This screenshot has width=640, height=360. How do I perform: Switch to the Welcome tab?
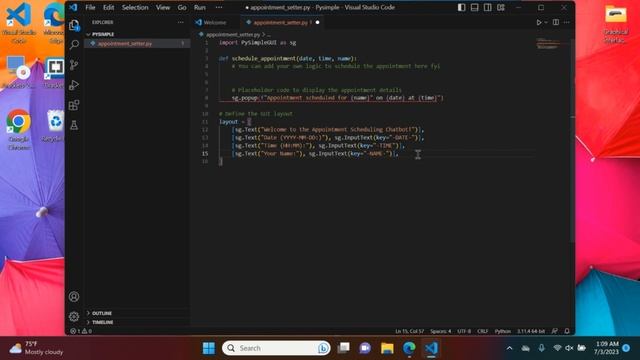pos(215,22)
